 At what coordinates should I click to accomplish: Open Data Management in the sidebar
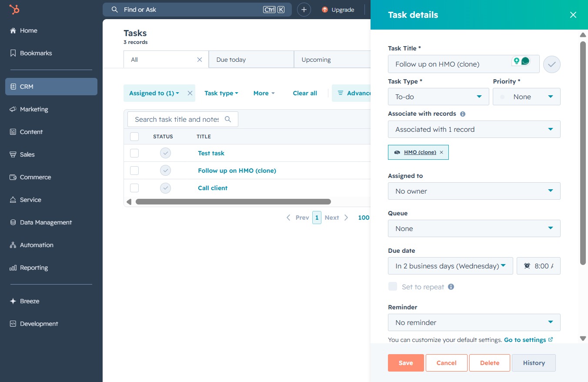pyautogui.click(x=46, y=222)
